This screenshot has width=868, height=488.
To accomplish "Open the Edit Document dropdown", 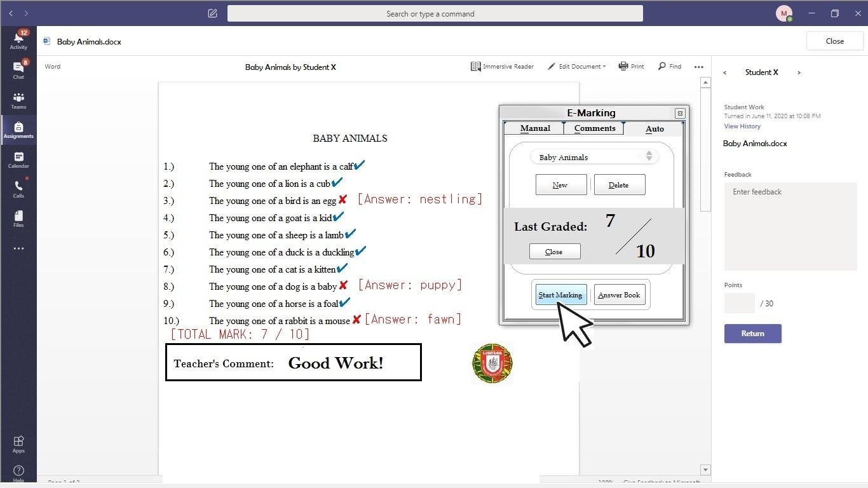I will pyautogui.click(x=576, y=66).
